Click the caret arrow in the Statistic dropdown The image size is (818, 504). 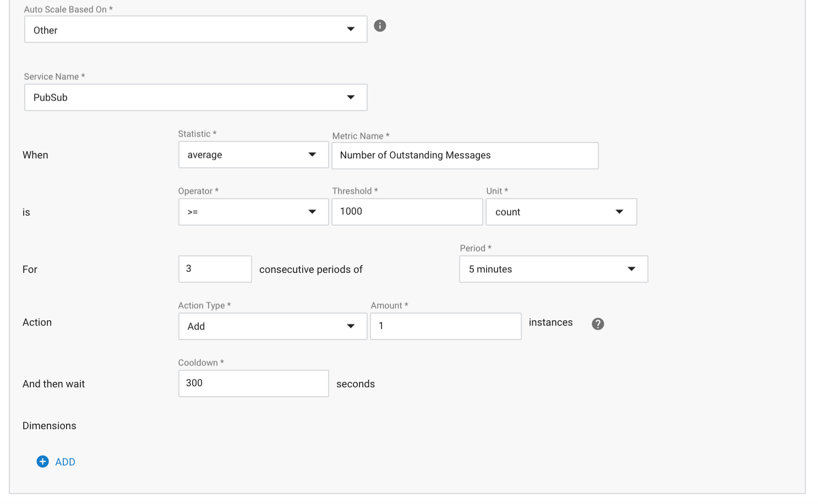pyautogui.click(x=312, y=155)
